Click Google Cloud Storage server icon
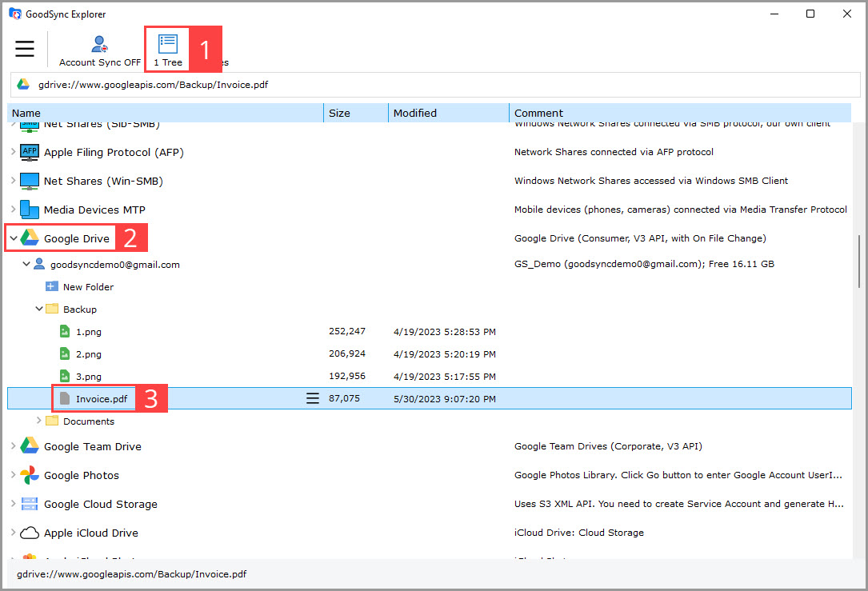 (30, 504)
